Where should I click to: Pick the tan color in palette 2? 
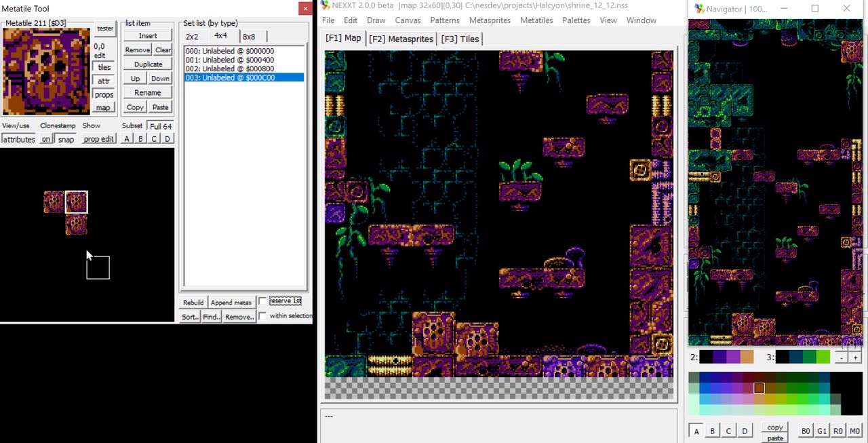(746, 357)
